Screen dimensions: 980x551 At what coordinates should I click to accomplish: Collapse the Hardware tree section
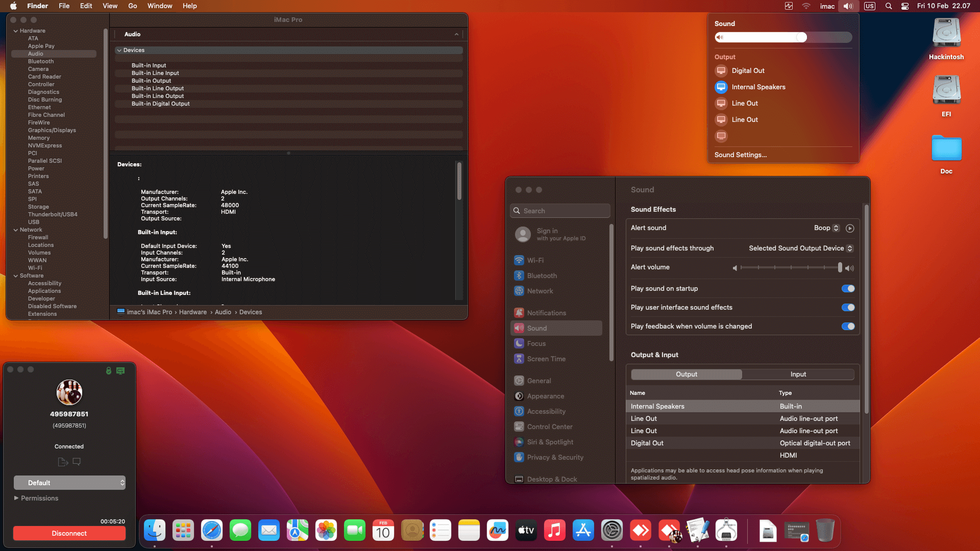(16, 31)
